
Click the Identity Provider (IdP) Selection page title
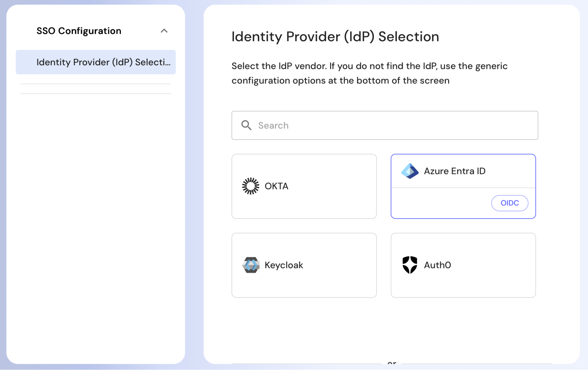pyautogui.click(x=335, y=37)
